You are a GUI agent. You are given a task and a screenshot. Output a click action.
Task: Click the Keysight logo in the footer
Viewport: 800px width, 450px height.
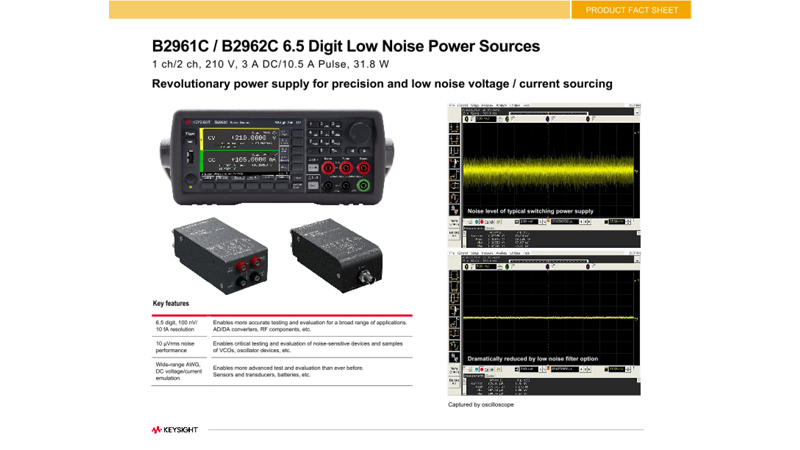point(174,430)
